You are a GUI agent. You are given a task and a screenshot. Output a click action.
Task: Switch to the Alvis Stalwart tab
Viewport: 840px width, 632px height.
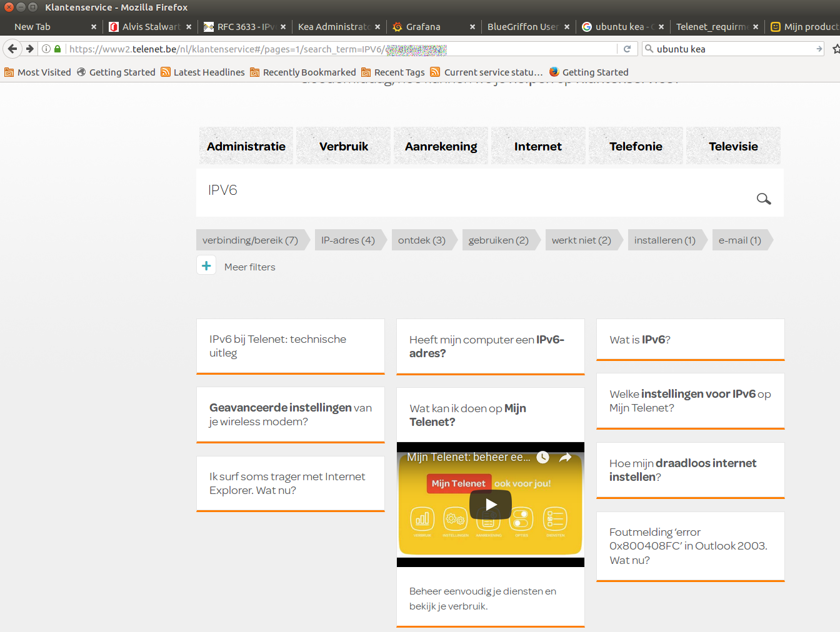(150, 27)
